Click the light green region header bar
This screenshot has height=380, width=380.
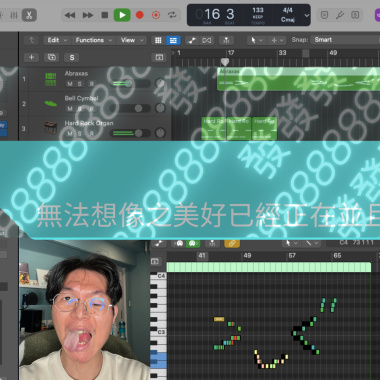(x=269, y=267)
